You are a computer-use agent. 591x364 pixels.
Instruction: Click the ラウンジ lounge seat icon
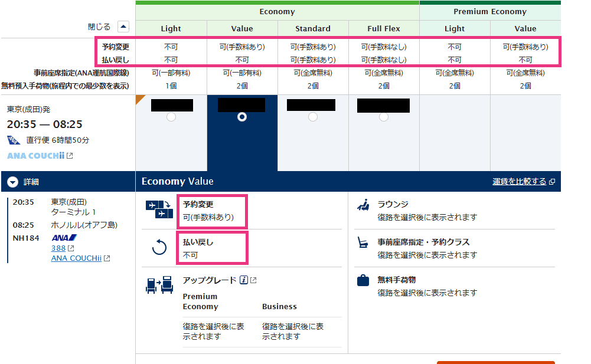(363, 205)
